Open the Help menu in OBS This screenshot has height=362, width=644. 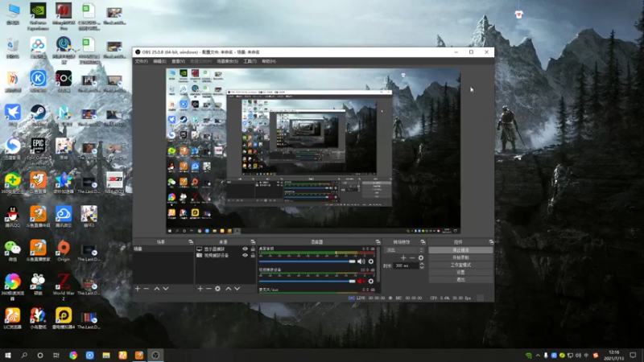pyautogui.click(x=269, y=61)
